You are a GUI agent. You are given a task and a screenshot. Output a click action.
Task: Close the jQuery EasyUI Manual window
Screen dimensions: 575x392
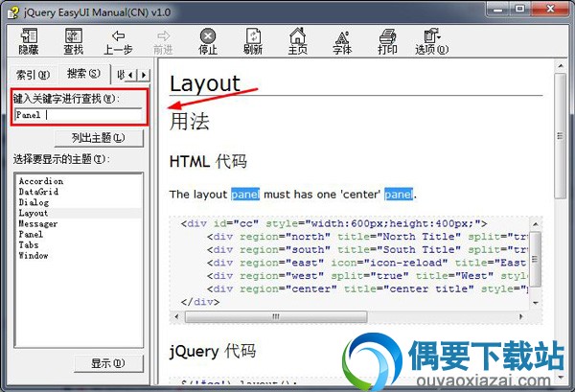(x=550, y=10)
